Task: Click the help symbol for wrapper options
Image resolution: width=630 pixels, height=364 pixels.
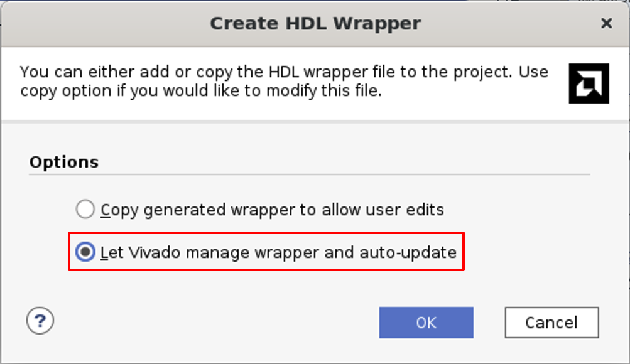Action: coord(40,321)
